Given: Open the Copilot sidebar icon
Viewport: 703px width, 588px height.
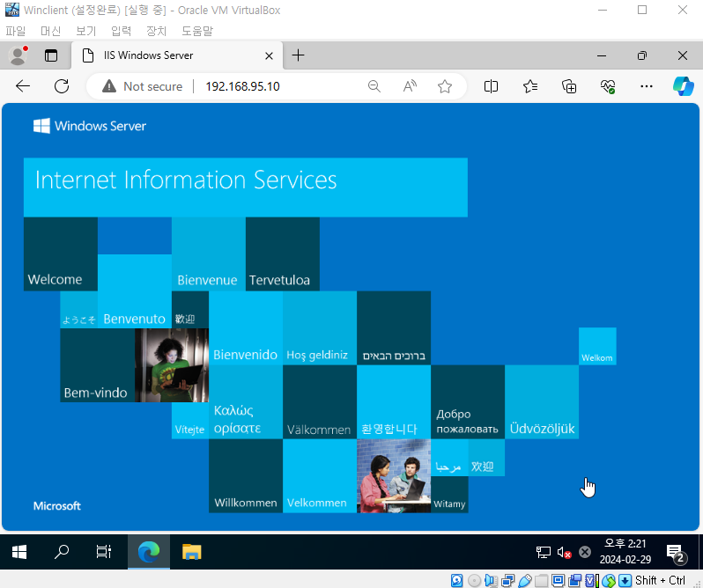Looking at the screenshot, I should pyautogui.click(x=684, y=86).
